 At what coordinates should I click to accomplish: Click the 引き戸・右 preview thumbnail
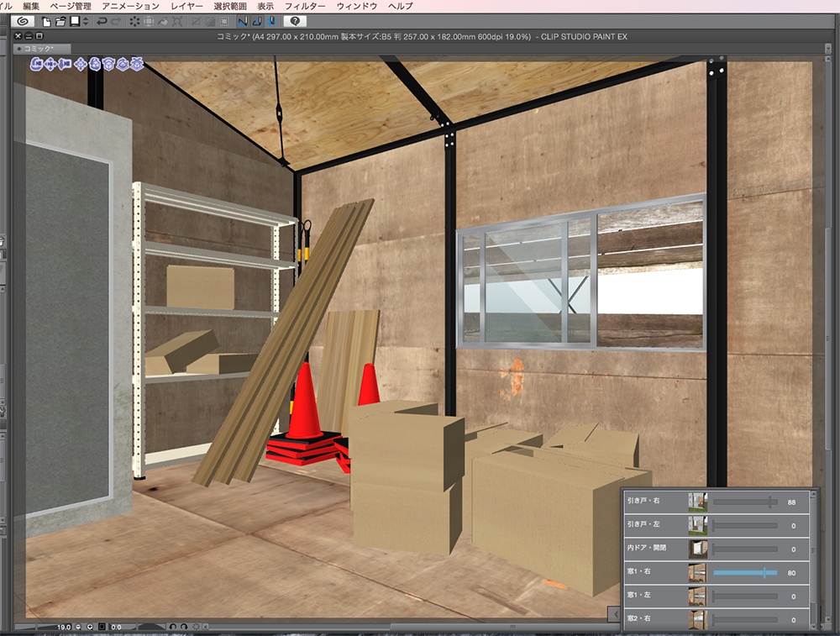697,502
